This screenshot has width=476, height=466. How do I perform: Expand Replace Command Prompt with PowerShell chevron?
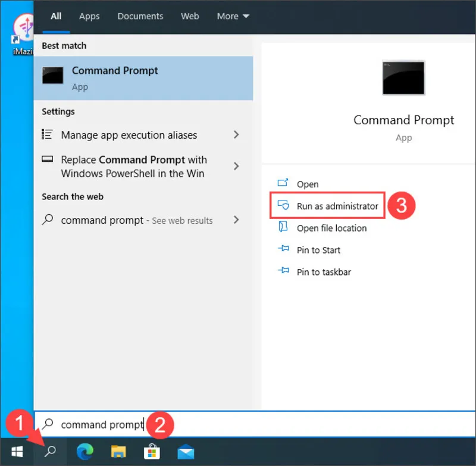click(236, 166)
